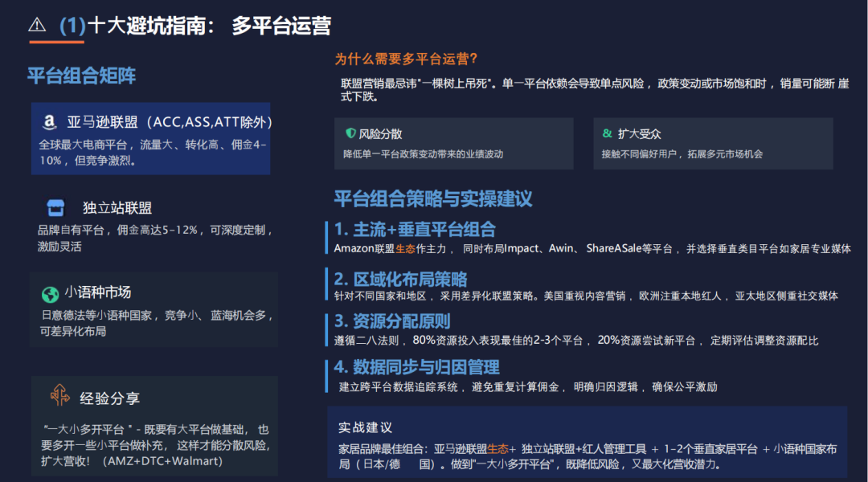Click the orange heading 为什么需要多平台运营?
The height and width of the screenshot is (482, 868).
pyautogui.click(x=406, y=59)
